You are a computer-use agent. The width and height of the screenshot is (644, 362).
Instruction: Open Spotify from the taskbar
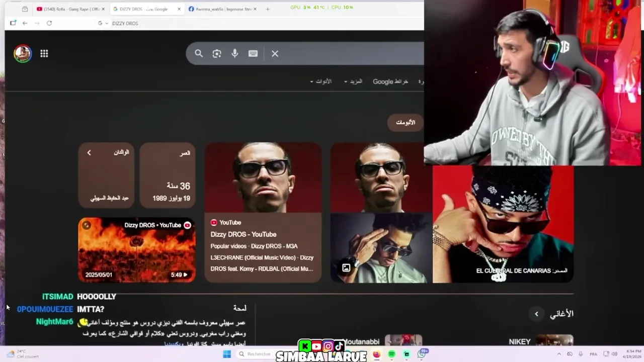[x=391, y=354]
